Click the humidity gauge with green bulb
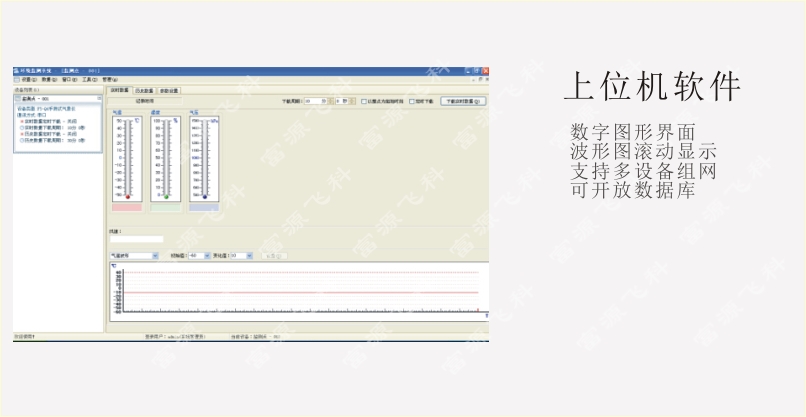 click(x=165, y=157)
